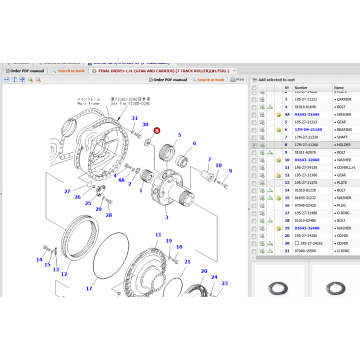360x360 pixels.
Task: Click yellow replacement icon on row 4A
Action: tap(278, 115)
